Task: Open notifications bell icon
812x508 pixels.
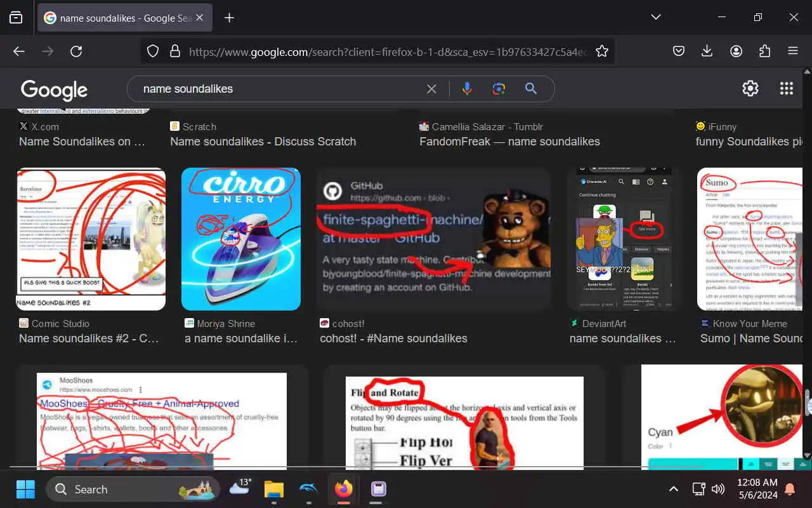Action: point(790,489)
